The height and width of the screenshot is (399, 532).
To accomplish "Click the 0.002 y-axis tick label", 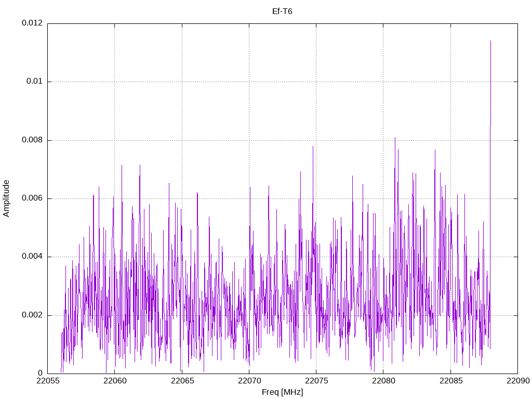I will pyautogui.click(x=32, y=315).
